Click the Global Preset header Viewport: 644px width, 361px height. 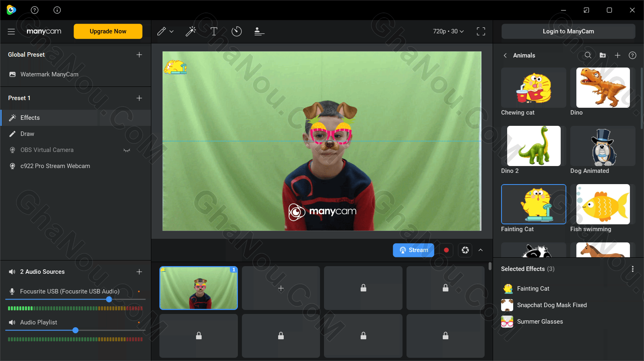click(26, 55)
